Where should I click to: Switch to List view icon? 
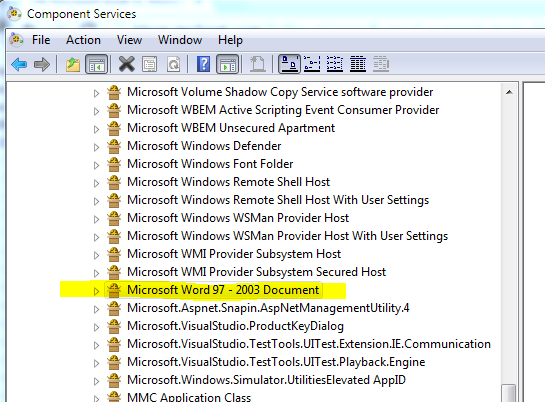click(335, 64)
